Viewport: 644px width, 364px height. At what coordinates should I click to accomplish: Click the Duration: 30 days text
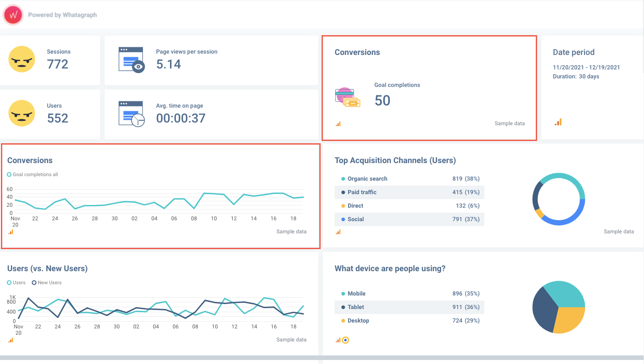pos(576,77)
